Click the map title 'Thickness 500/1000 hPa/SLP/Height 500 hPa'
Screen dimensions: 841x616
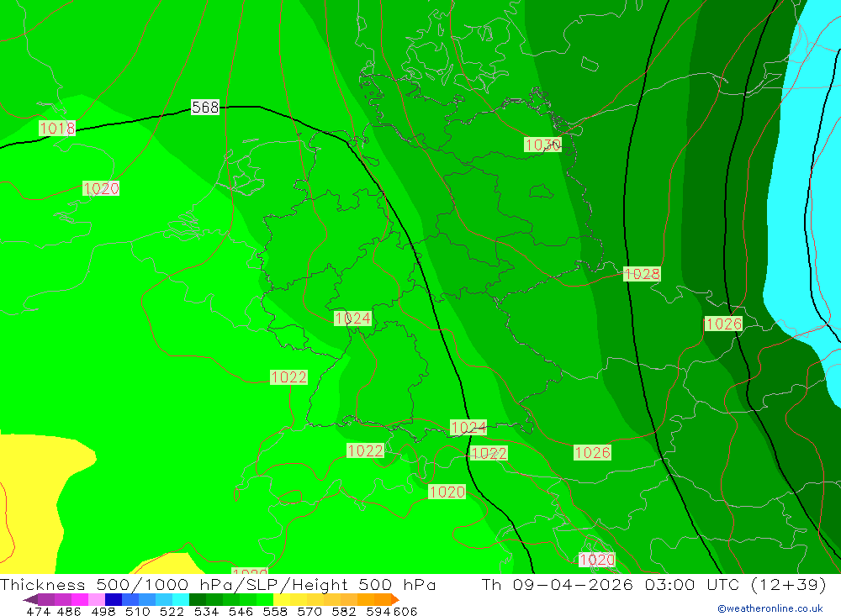tap(218, 584)
